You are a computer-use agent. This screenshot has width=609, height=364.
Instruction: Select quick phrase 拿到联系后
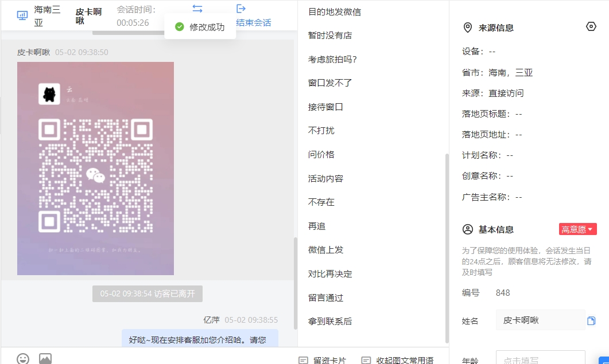point(330,322)
